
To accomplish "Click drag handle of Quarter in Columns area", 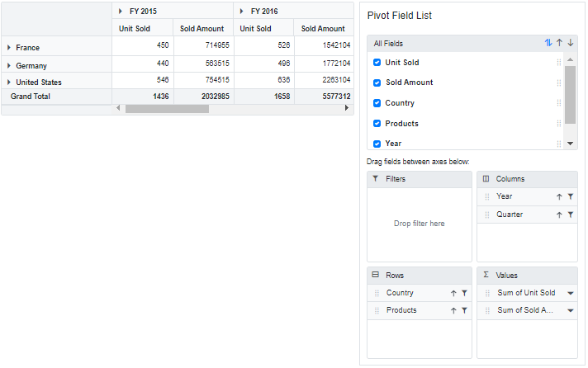I will [x=487, y=215].
